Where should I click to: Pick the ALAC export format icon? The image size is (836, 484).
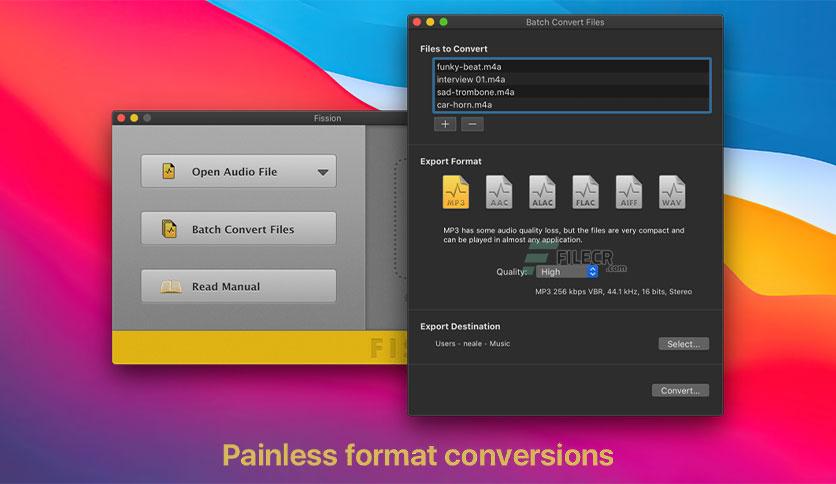(542, 192)
